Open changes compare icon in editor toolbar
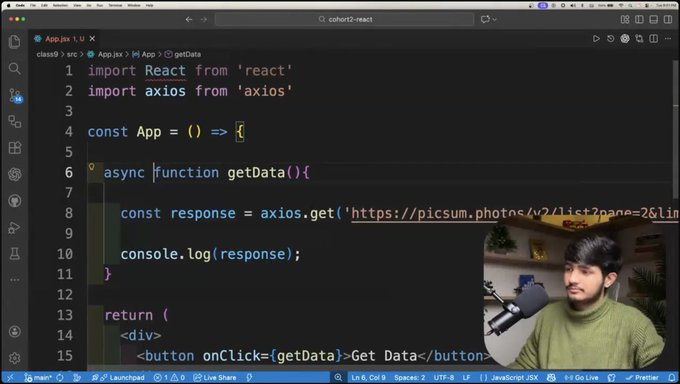 pyautogui.click(x=639, y=39)
